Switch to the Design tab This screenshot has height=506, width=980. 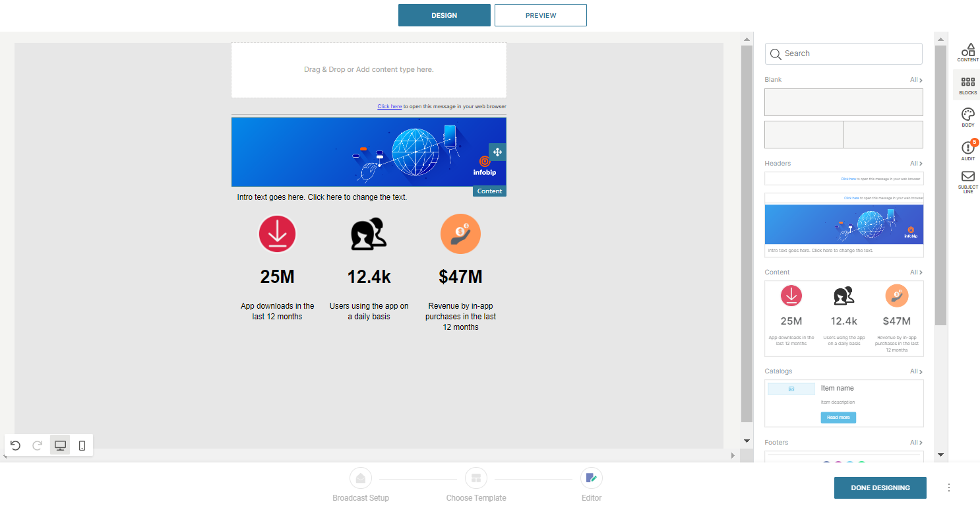[x=444, y=15]
